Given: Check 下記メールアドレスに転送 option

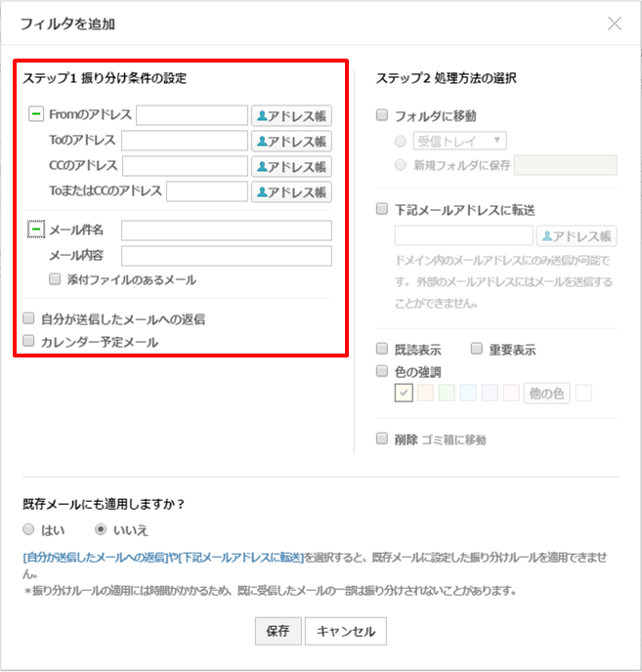Looking at the screenshot, I should pyautogui.click(x=382, y=209).
